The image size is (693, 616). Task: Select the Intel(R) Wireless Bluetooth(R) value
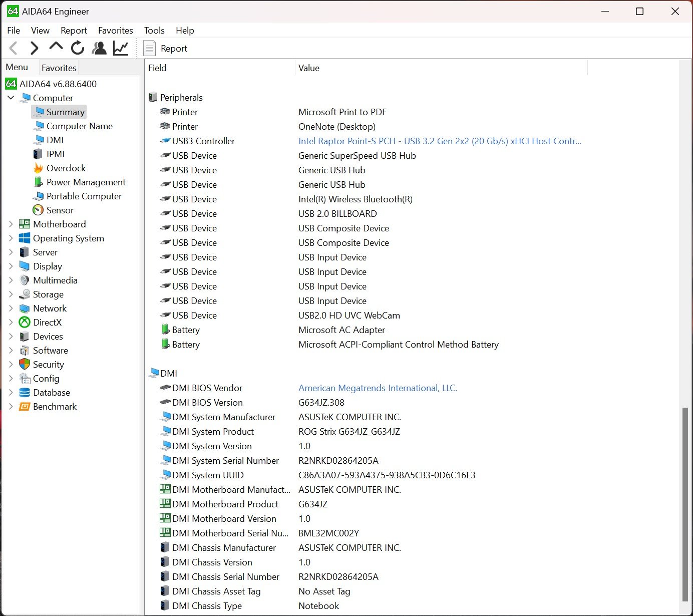coord(356,199)
